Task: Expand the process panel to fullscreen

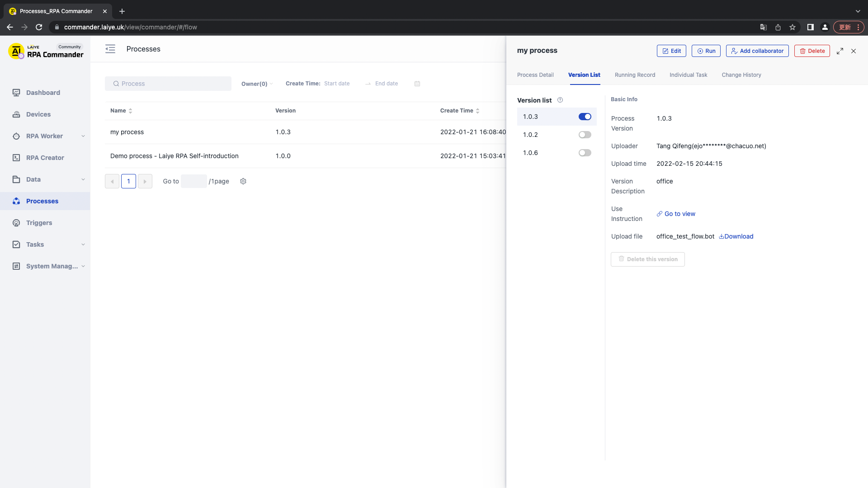Action: tap(840, 51)
